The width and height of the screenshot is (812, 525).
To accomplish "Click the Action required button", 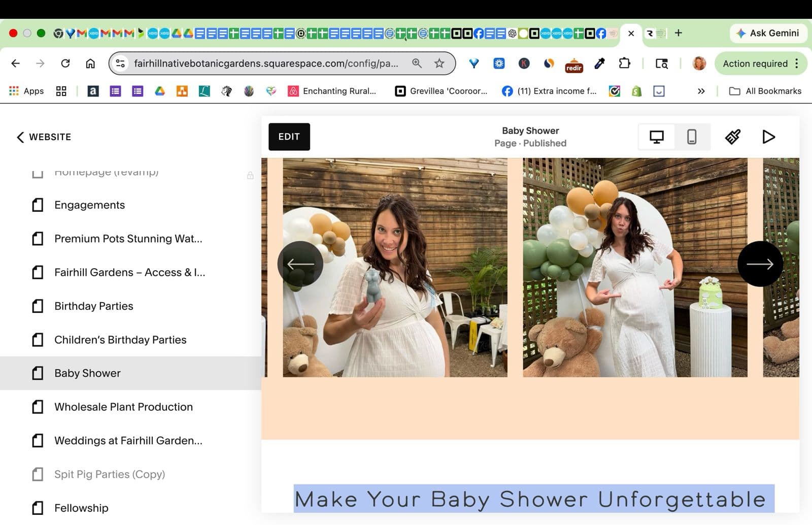I will tap(755, 63).
